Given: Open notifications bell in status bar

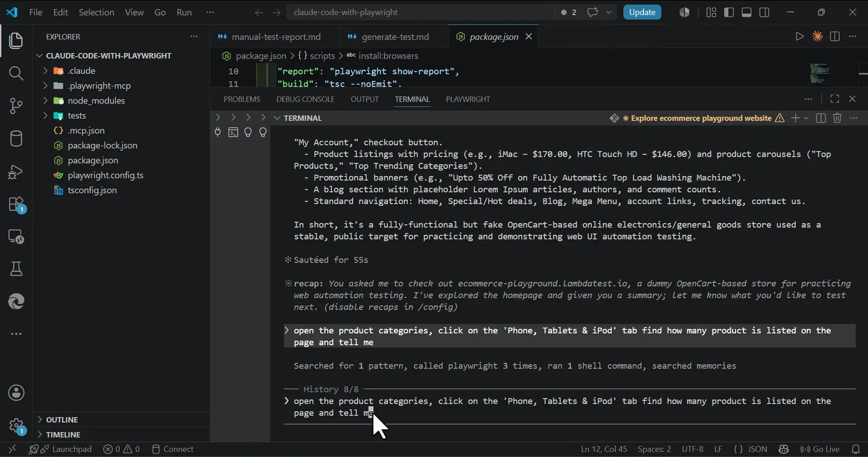Looking at the screenshot, I should 856,449.
